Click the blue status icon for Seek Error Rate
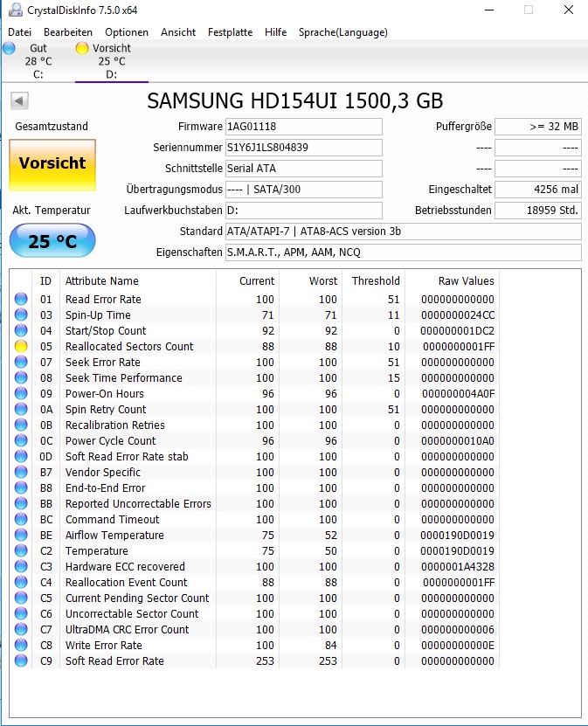 (x=21, y=362)
